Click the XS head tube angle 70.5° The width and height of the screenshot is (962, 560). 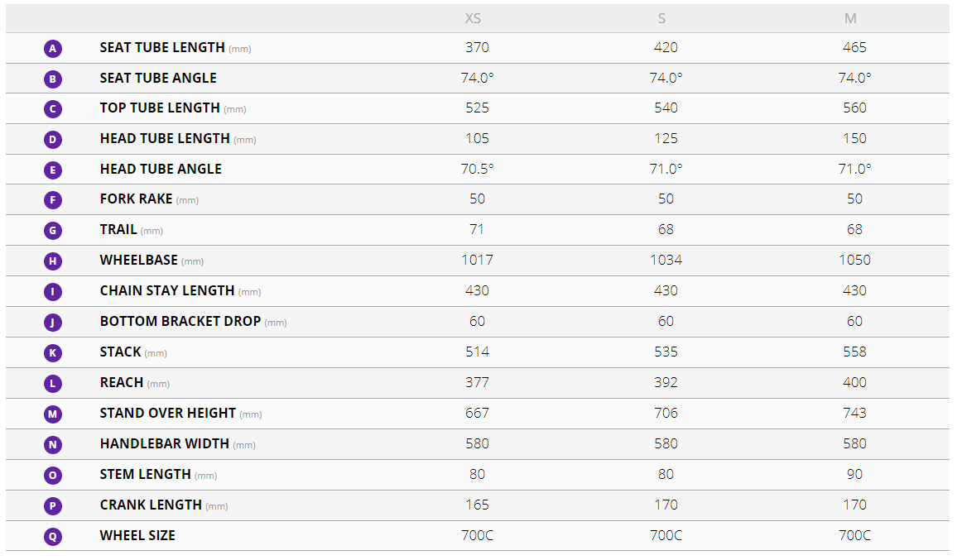[x=477, y=169]
